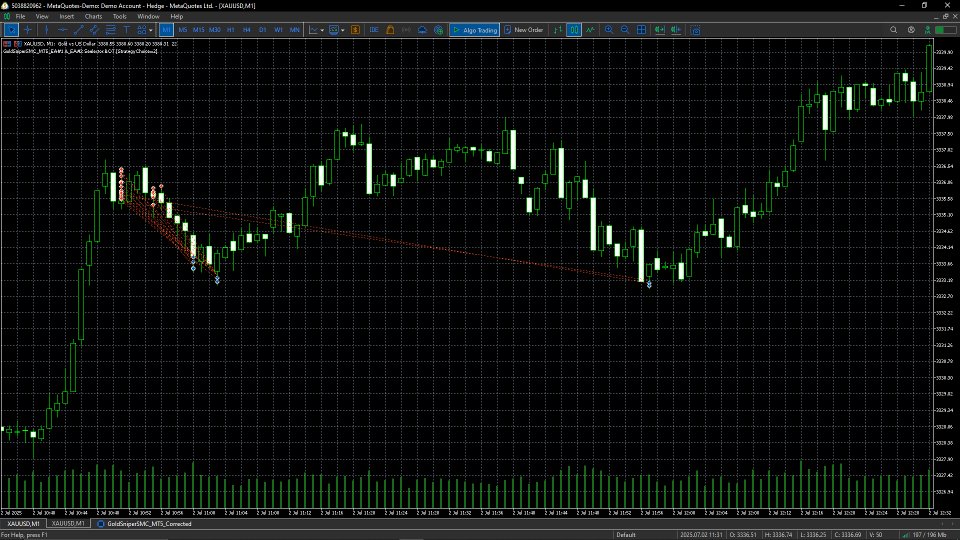Select the cursor arrow tool
960x540 pixels.
[x=11, y=29]
